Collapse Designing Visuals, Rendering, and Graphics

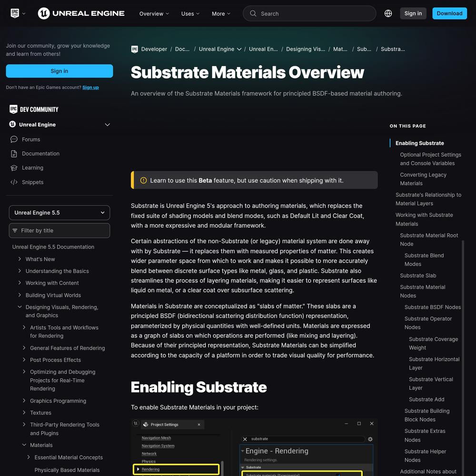(x=20, y=307)
